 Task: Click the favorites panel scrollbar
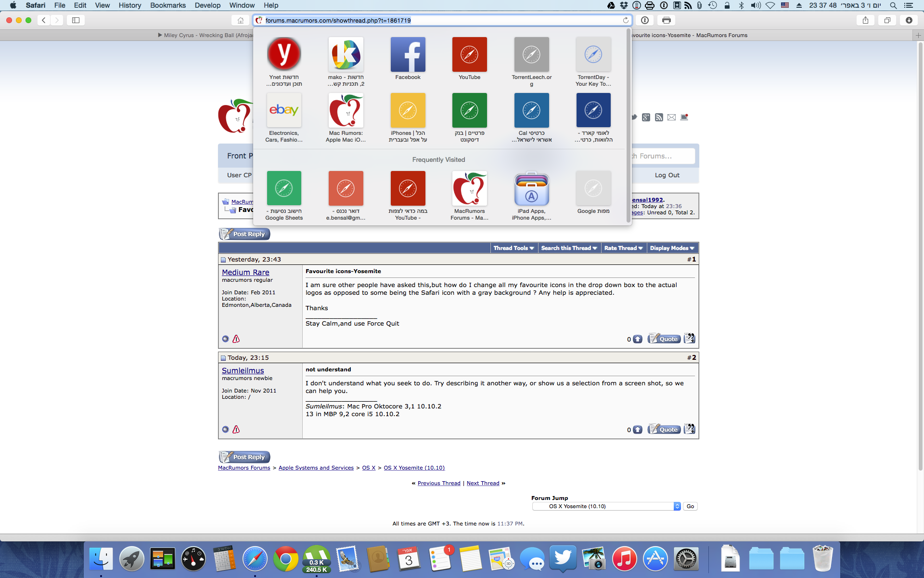point(629,125)
